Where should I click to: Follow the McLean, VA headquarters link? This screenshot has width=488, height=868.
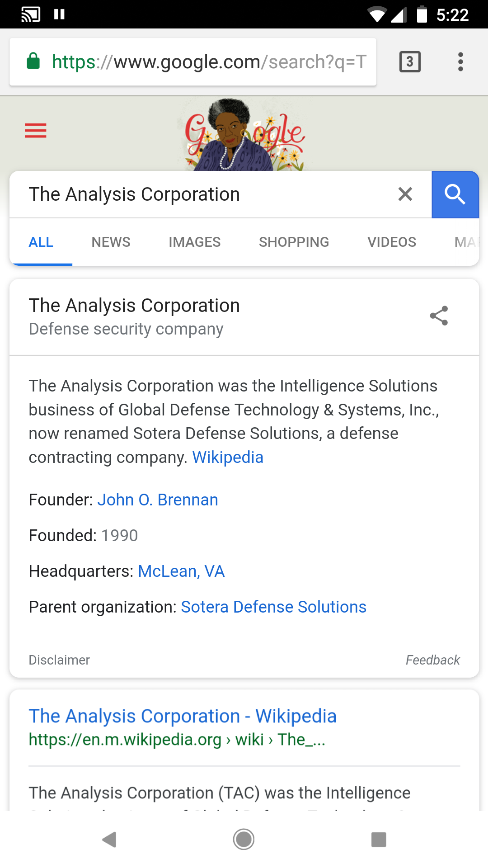click(181, 571)
